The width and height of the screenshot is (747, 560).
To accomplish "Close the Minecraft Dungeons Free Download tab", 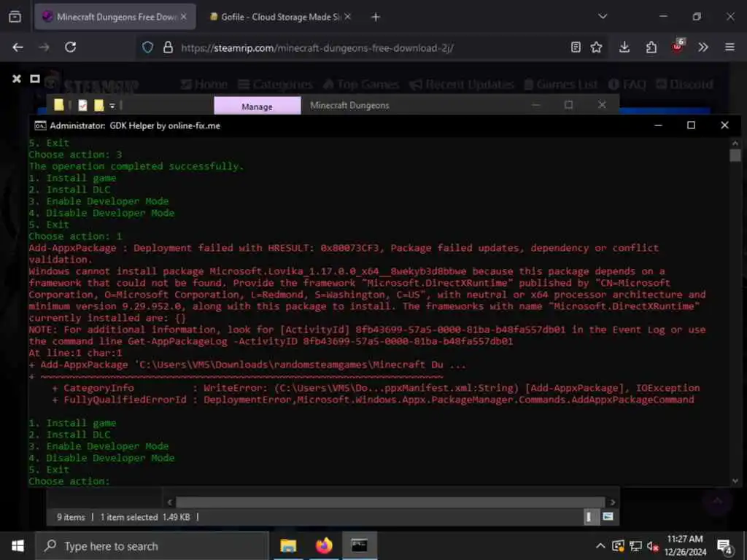I will point(183,17).
